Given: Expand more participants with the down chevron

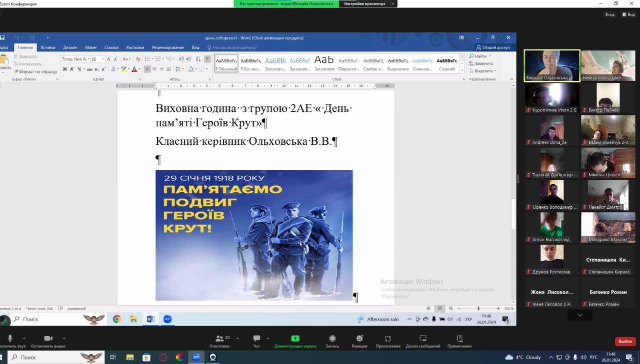Looking at the screenshot, I should (580, 315).
